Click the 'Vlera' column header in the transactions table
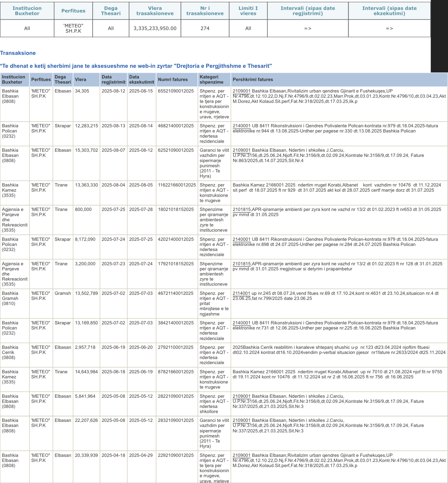This screenshot has height=483, width=448. click(80, 79)
